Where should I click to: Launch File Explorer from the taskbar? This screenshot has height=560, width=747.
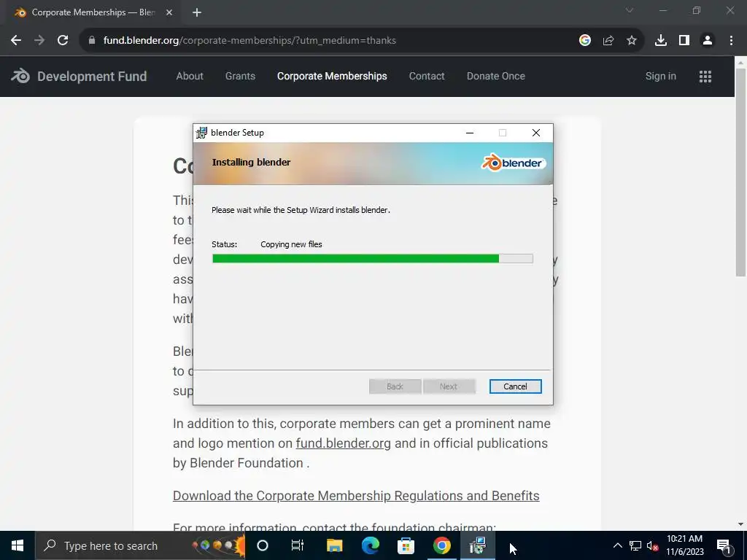point(334,545)
